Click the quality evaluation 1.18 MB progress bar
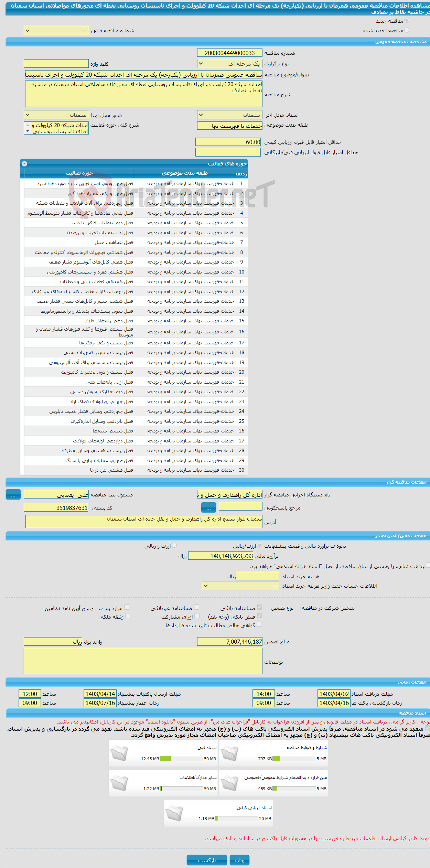Screen dimensions: 430x868 tap(236, 818)
